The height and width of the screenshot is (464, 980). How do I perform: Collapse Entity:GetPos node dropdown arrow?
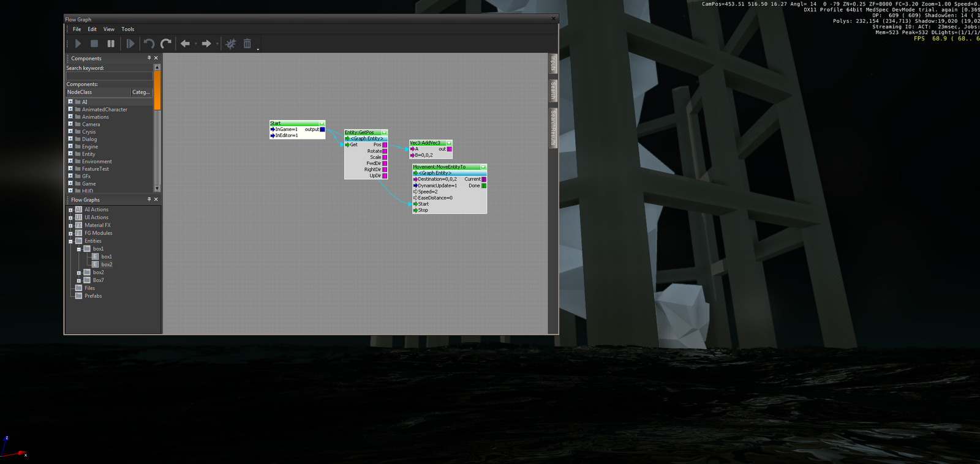pyautogui.click(x=385, y=133)
